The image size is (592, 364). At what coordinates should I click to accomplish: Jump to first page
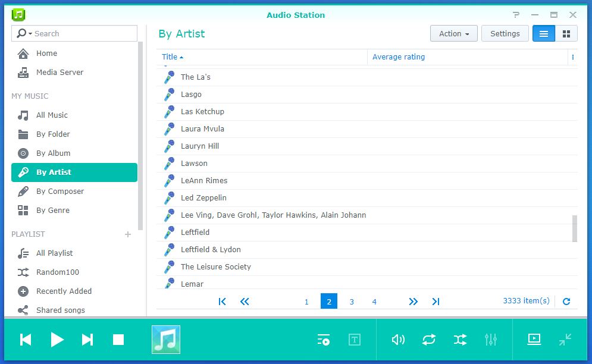(x=222, y=302)
